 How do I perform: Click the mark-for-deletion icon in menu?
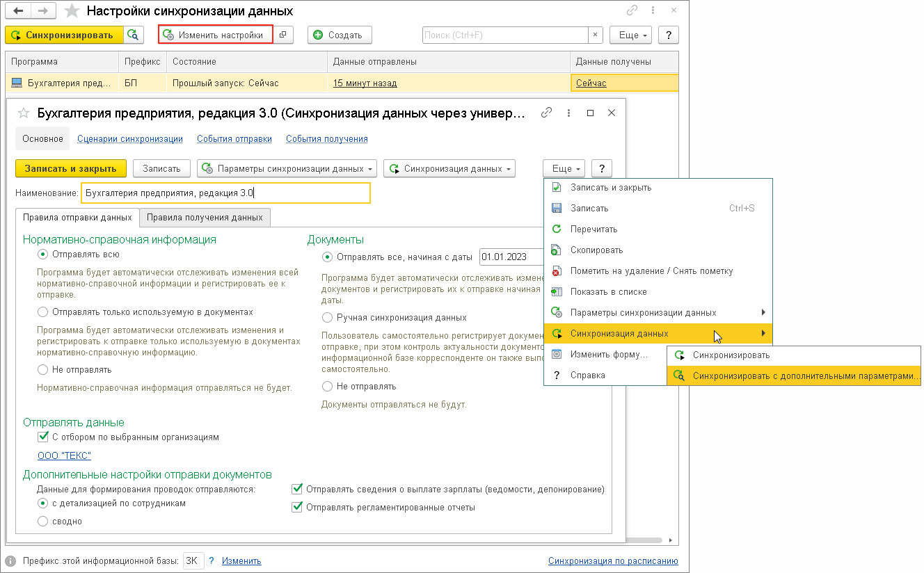point(557,271)
